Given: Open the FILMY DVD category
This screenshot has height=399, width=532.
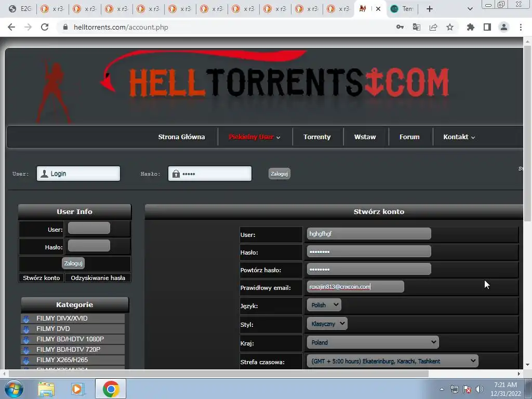Looking at the screenshot, I should (54, 329).
